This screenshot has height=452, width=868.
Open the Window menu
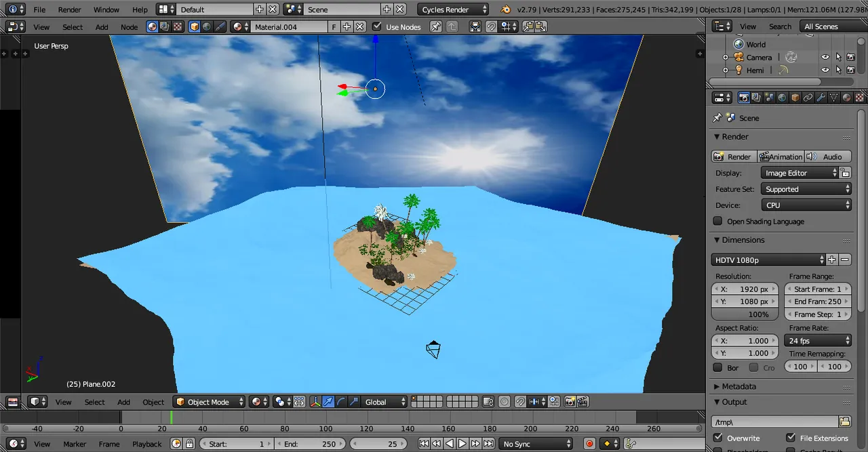(x=106, y=9)
